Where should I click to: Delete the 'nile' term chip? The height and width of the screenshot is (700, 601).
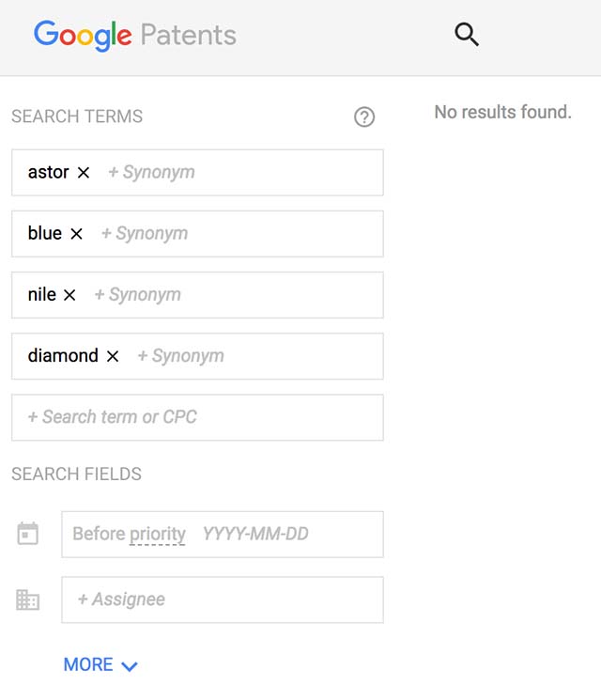pyautogui.click(x=69, y=295)
